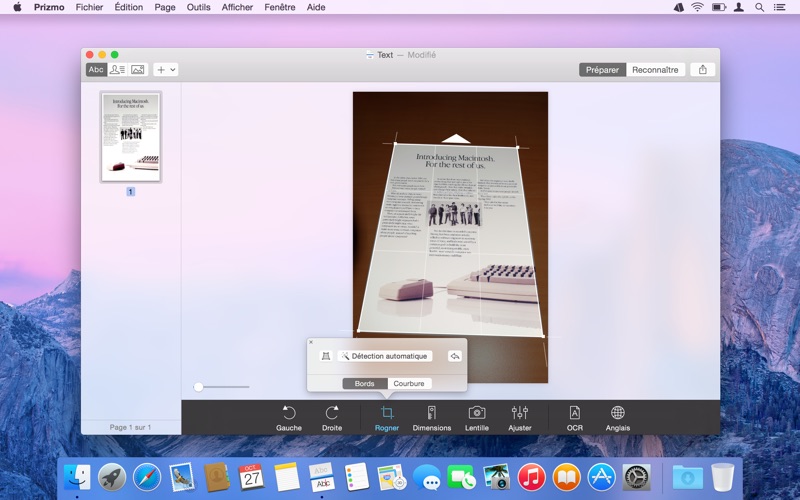Click the OCR tool
The image size is (800, 500).
pos(574,418)
